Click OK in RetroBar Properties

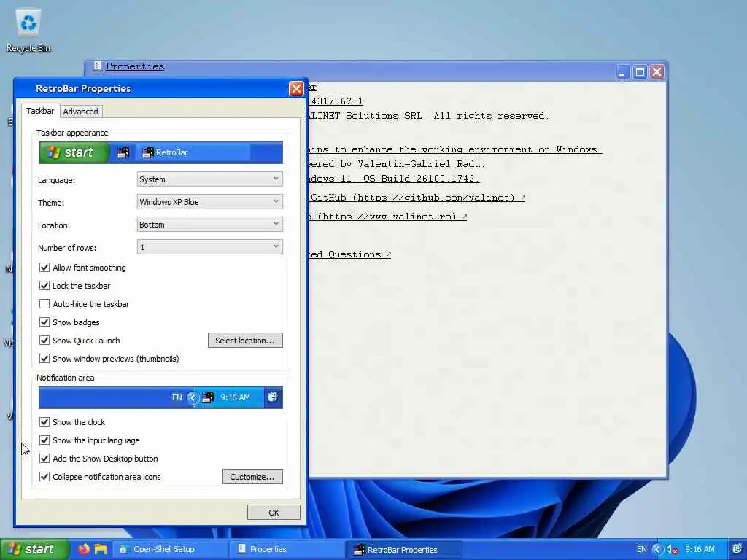click(274, 513)
